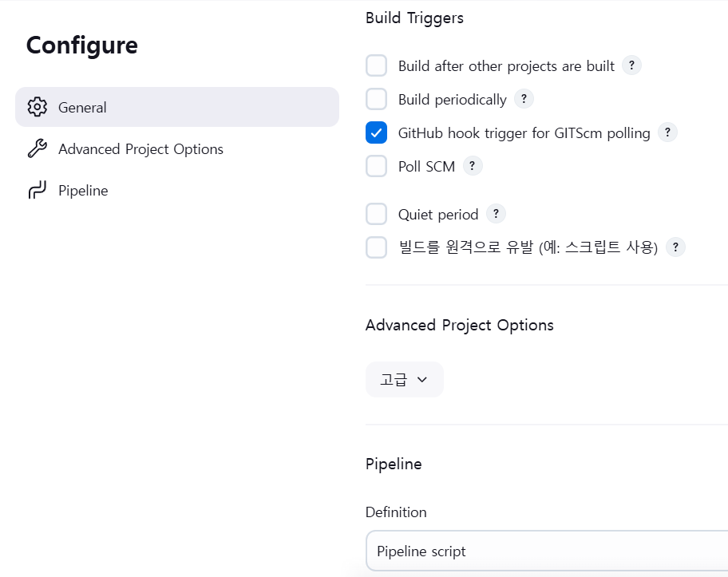Viewport: 728px width, 577px height.
Task: Show help for GitHub hook trigger
Action: pos(667,132)
